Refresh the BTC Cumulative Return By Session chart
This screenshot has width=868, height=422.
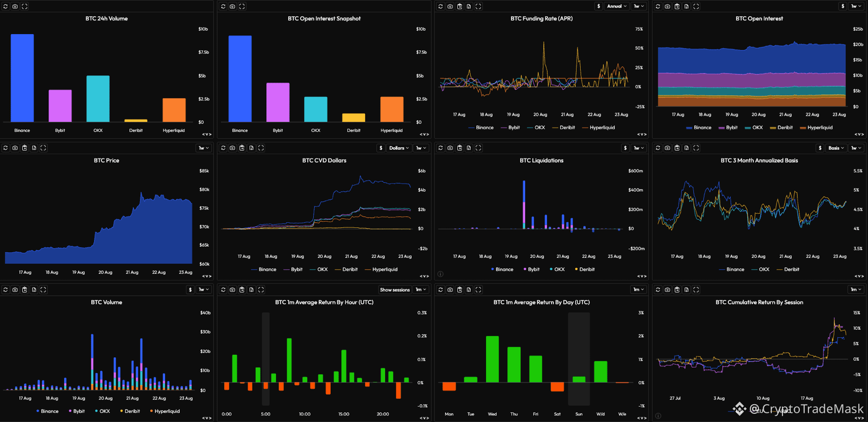coord(658,290)
